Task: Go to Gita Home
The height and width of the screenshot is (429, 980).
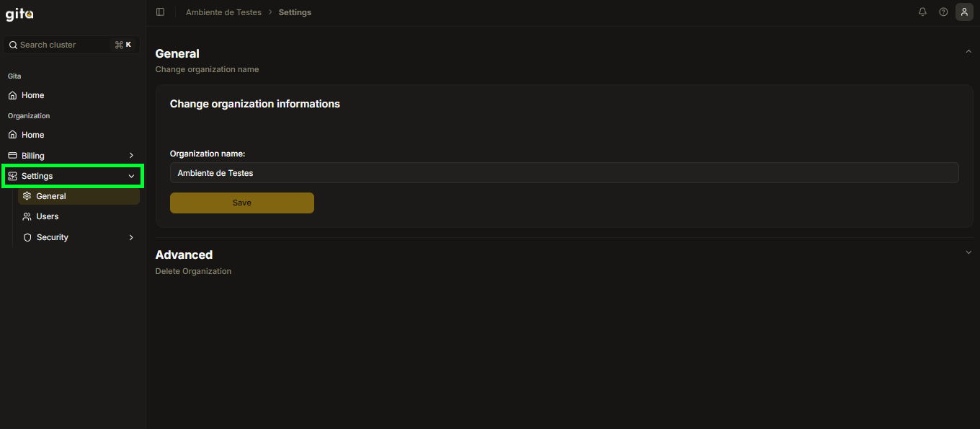Action: click(32, 95)
